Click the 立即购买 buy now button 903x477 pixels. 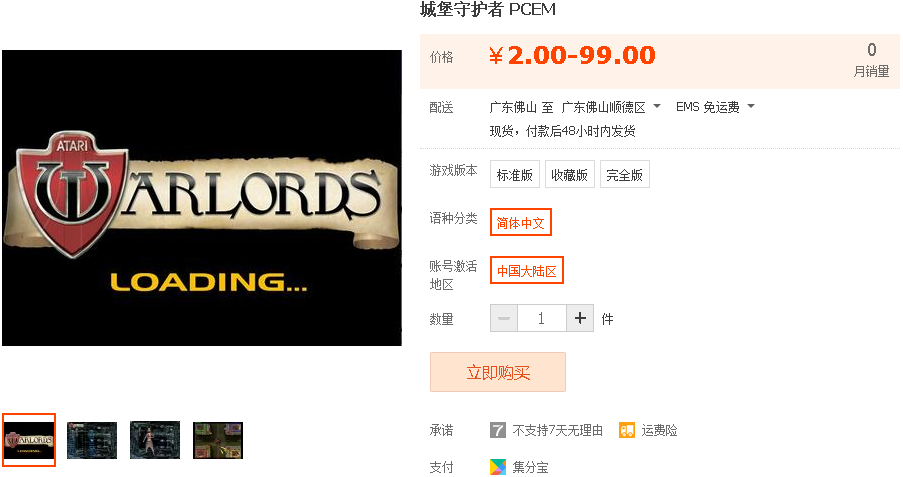pos(498,372)
